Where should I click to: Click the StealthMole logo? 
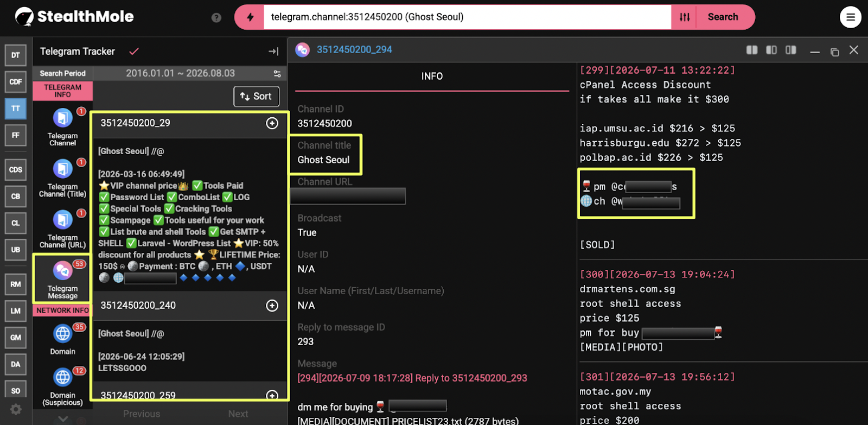click(74, 17)
